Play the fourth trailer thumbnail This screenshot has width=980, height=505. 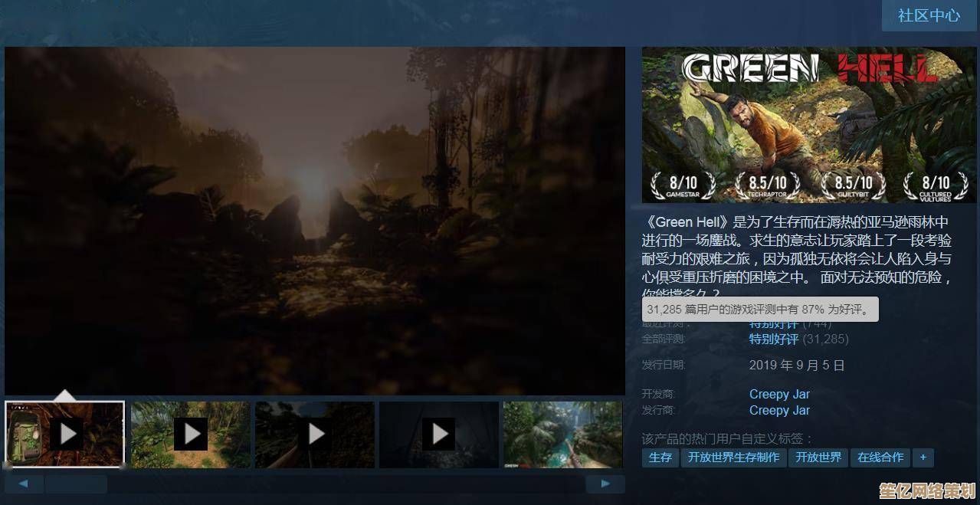pyautogui.click(x=439, y=434)
